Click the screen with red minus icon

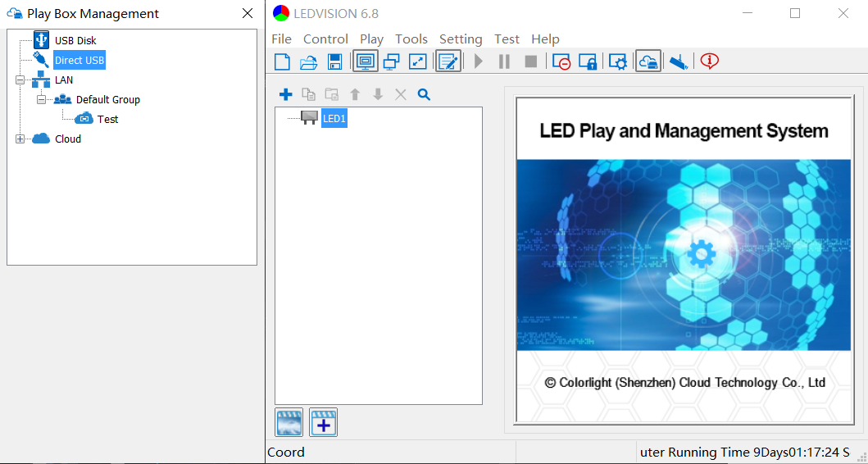[x=561, y=61]
